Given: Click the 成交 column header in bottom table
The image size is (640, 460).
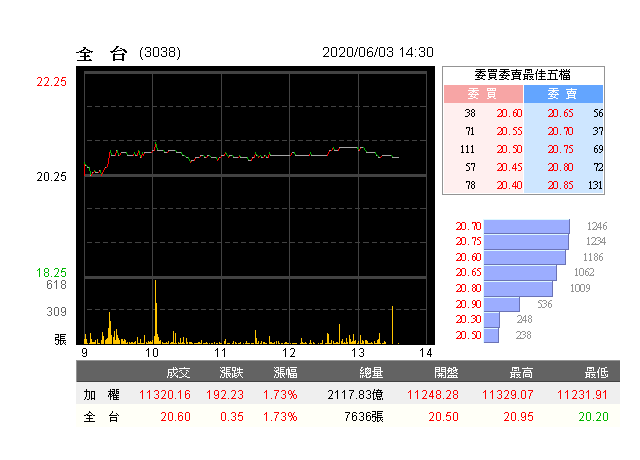Looking at the screenshot, I should (x=179, y=372).
